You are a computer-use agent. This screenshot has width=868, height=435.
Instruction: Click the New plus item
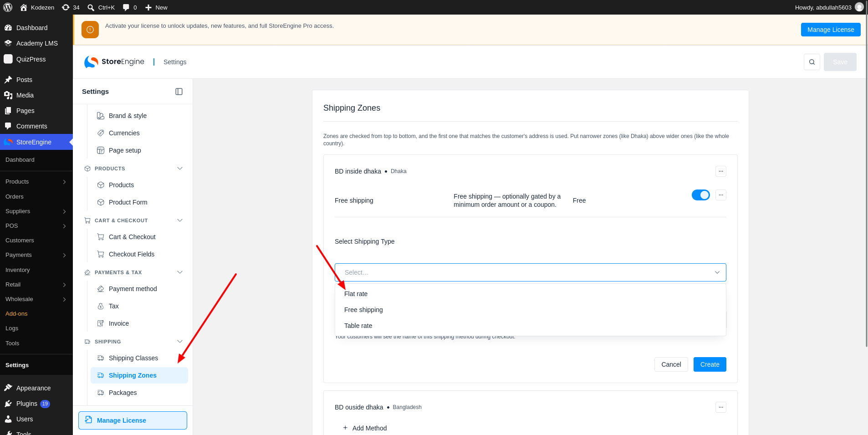(x=156, y=7)
